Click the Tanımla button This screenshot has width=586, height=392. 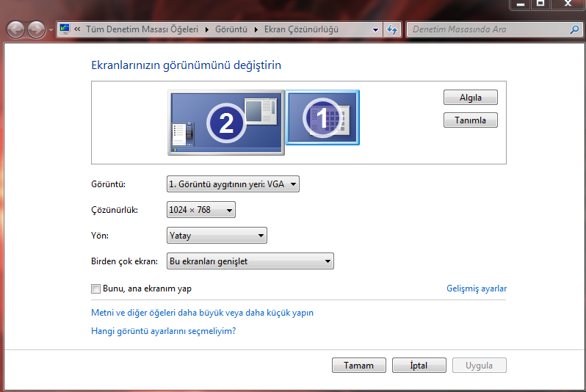click(x=471, y=120)
